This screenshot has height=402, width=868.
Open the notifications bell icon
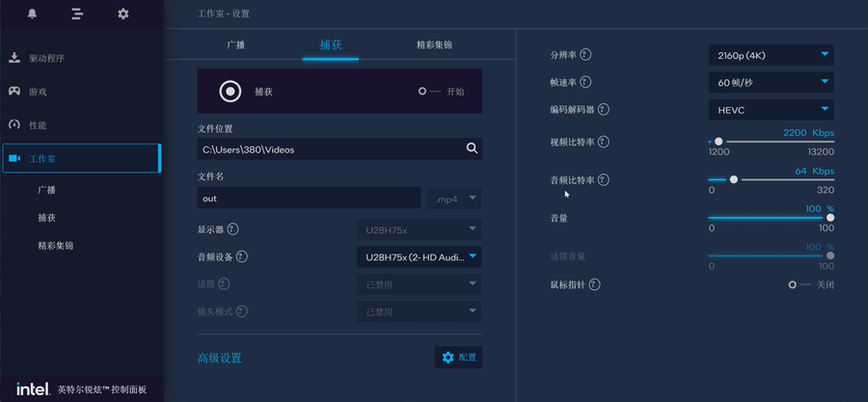coord(33,13)
